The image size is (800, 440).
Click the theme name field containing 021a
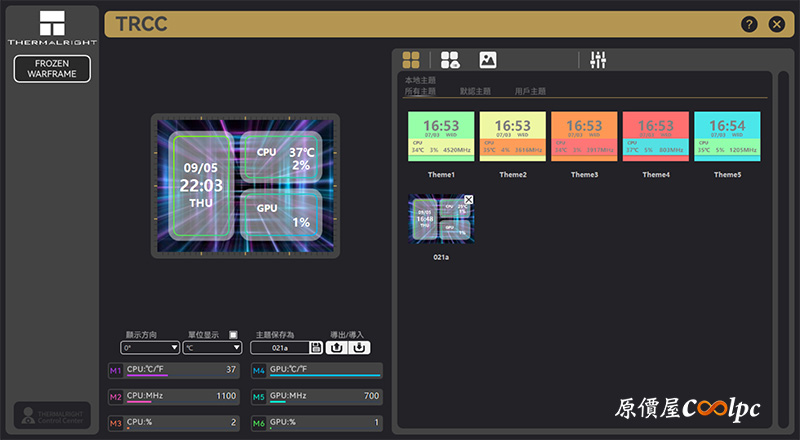tap(280, 348)
